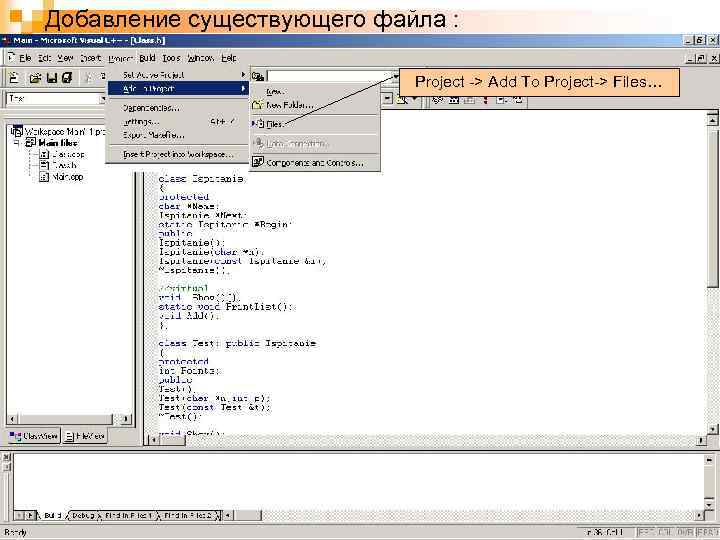Click the Compile icon in Build toolbar
The height and width of the screenshot is (540, 720).
click(x=437, y=99)
